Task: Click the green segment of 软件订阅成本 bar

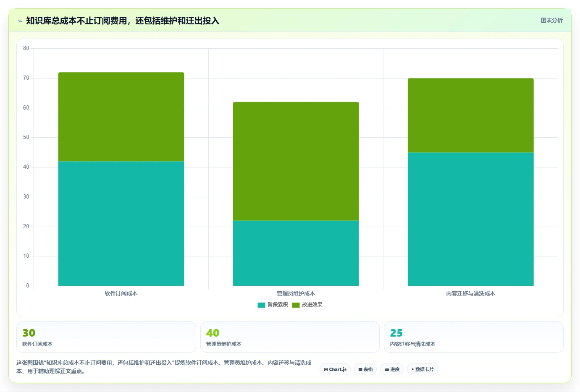Action: [121, 117]
